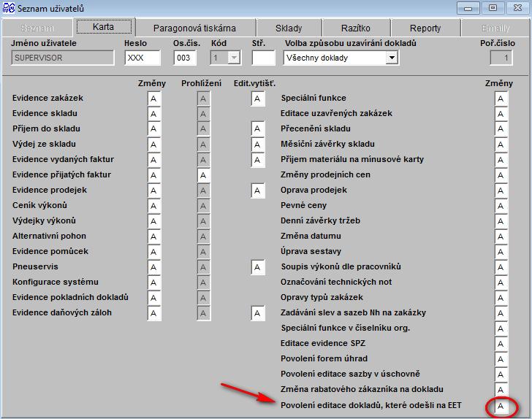Click the Jméno uživatele SUPERVISOR field

pos(62,58)
